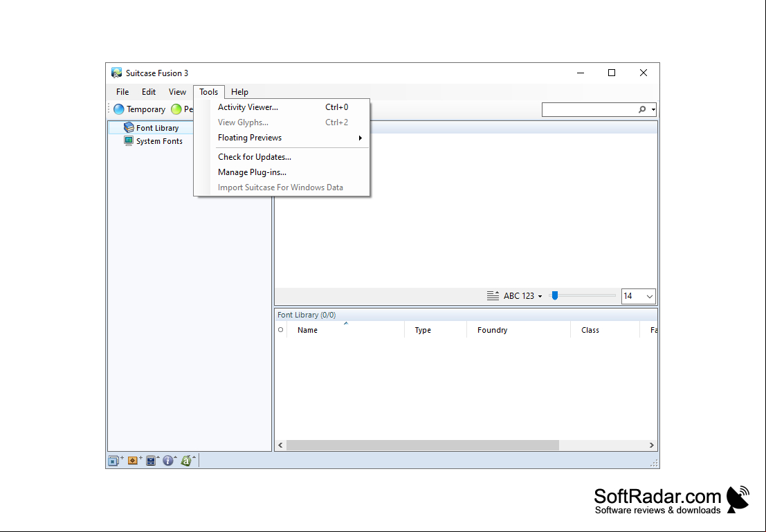
Task: Open the ABC 123 preview type dropdown
Action: tap(522, 296)
